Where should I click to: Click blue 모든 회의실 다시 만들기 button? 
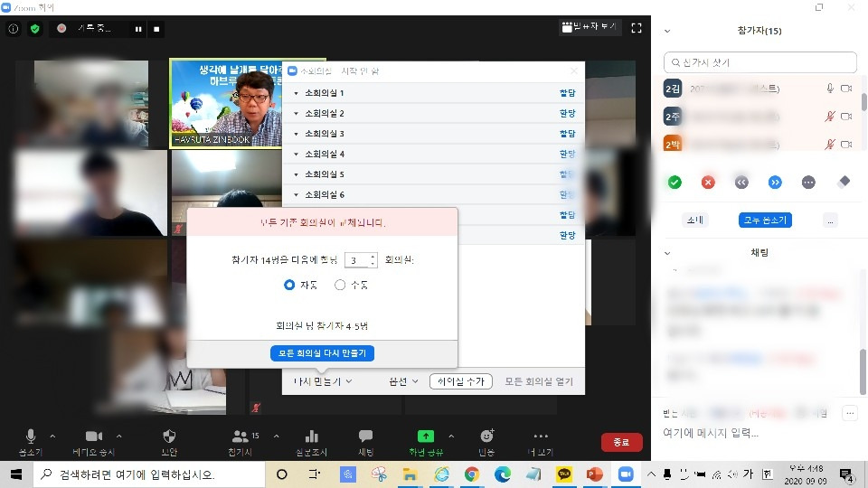(322, 353)
